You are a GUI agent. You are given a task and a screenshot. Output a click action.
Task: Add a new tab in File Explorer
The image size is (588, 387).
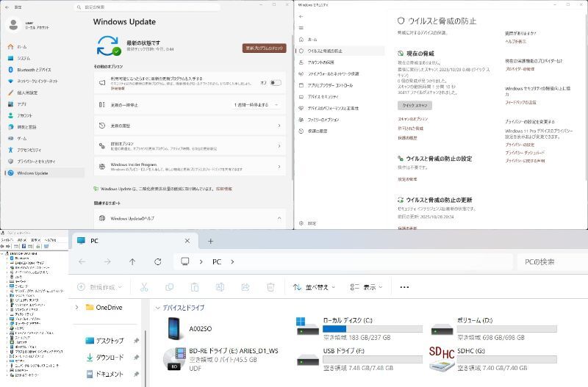click(210, 240)
